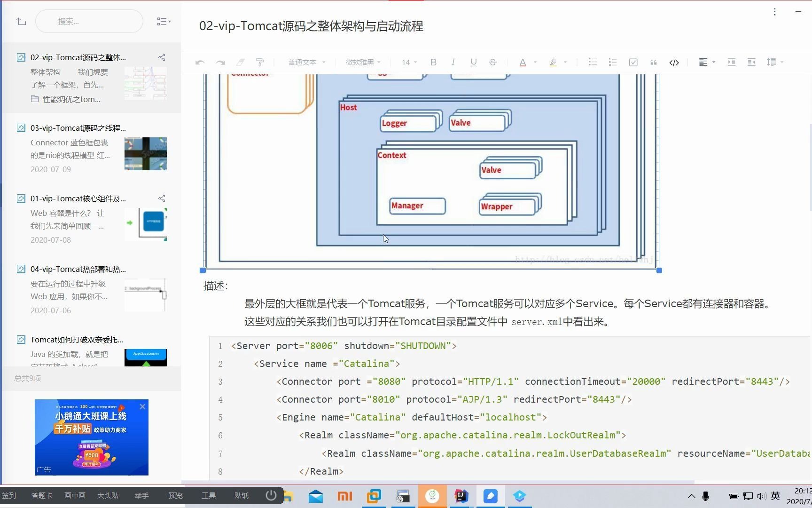The width and height of the screenshot is (812, 508).
Task: Undo the last edit in toolbar
Action: tap(200, 62)
